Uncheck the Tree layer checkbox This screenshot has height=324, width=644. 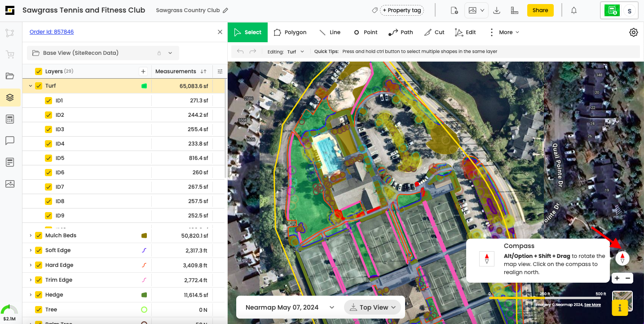(39, 310)
